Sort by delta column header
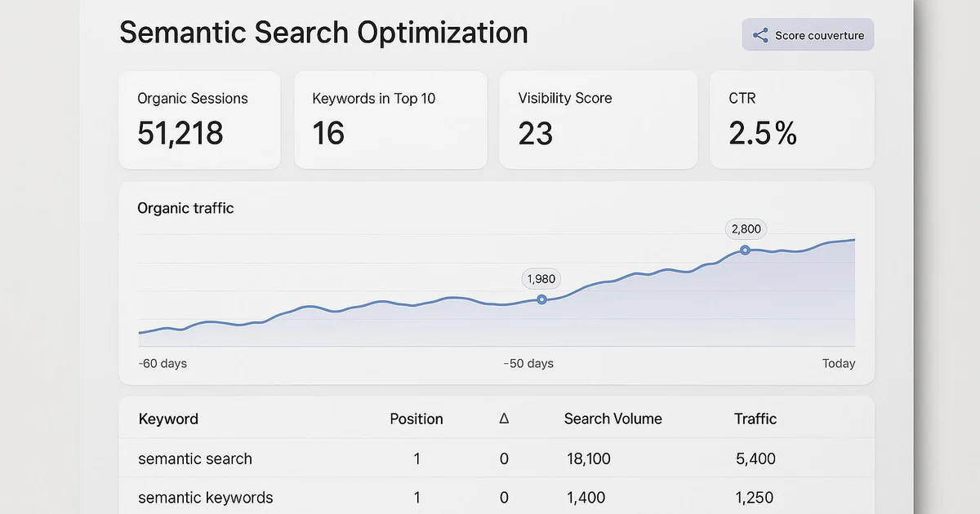The image size is (980, 514). pos(504,419)
